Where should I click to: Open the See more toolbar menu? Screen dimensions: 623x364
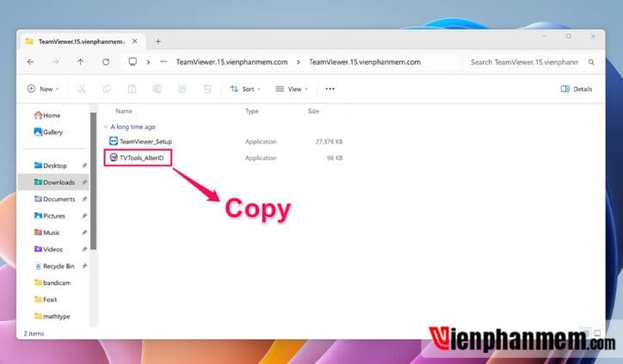tap(330, 89)
